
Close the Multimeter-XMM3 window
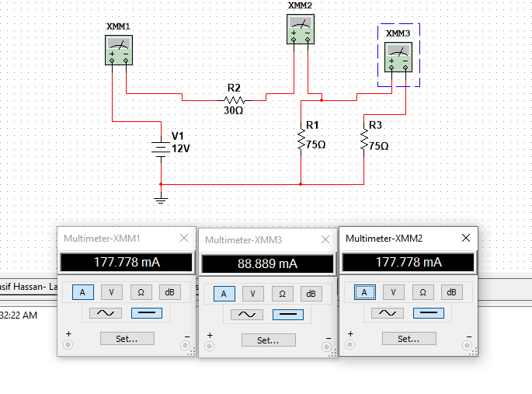(325, 239)
